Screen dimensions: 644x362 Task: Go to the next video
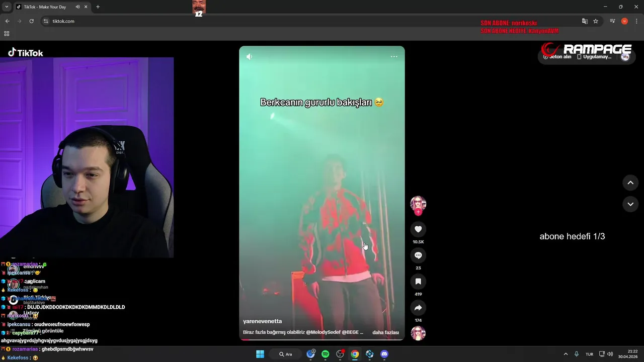630,204
